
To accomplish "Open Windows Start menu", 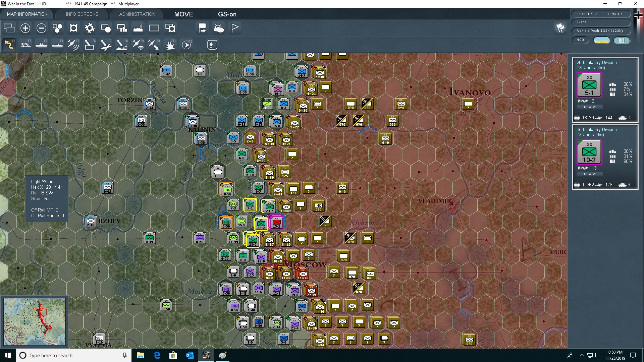I will [8, 355].
